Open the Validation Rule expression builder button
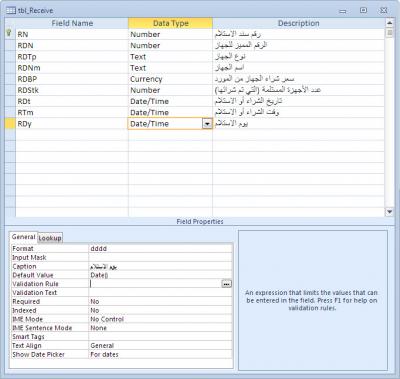Image resolution: width=400 pixels, height=379 pixels. 226,284
